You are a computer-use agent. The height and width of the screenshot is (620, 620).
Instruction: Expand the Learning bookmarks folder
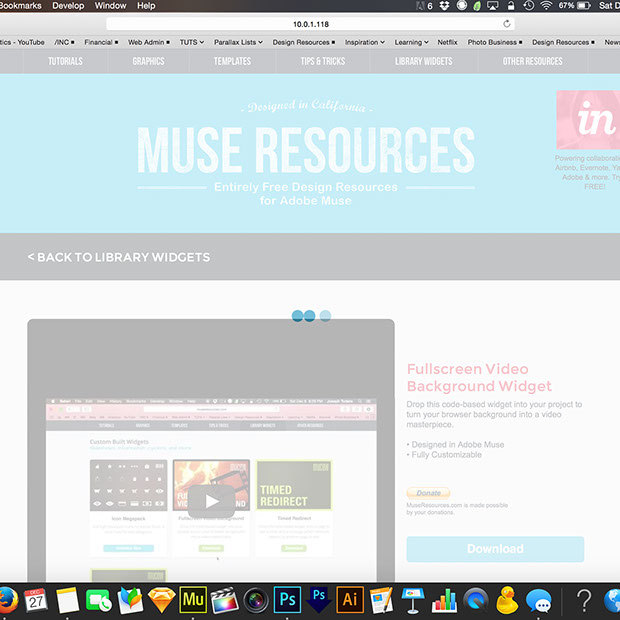tap(411, 42)
